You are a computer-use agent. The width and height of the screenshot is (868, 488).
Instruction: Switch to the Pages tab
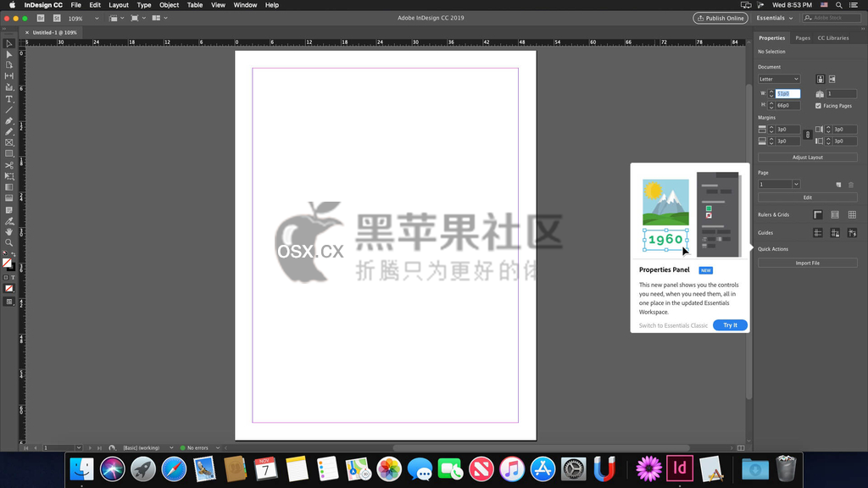click(803, 38)
